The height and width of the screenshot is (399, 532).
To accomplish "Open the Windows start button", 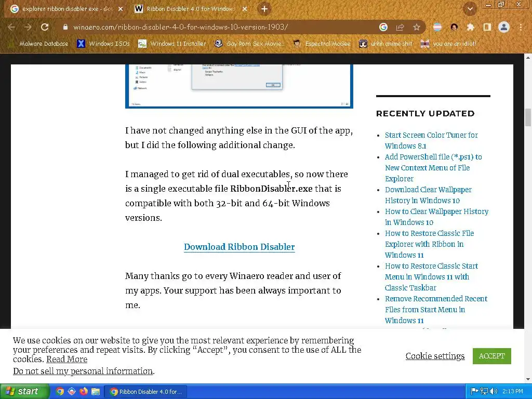I will [x=24, y=392].
